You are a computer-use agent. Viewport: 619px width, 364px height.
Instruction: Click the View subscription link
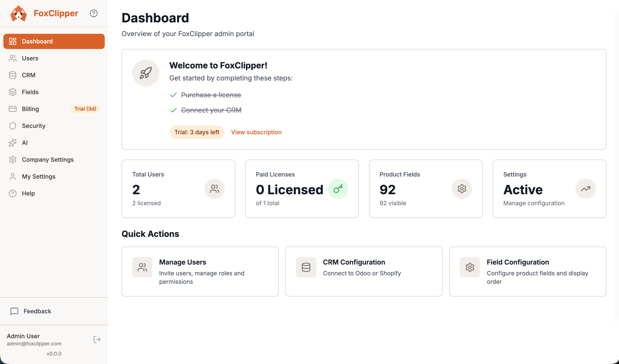click(256, 132)
